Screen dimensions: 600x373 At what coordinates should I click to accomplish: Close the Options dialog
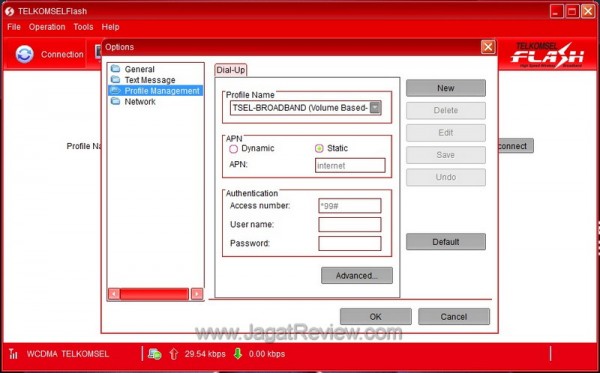488,47
